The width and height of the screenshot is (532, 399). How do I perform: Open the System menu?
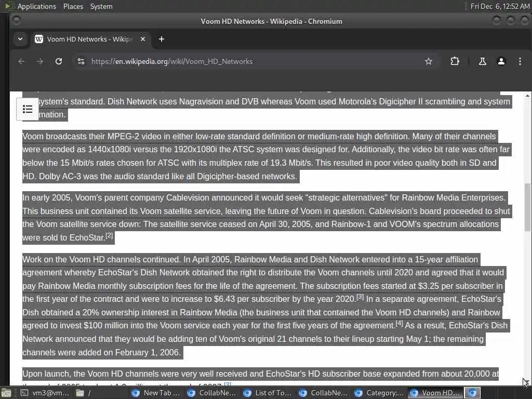tap(101, 6)
